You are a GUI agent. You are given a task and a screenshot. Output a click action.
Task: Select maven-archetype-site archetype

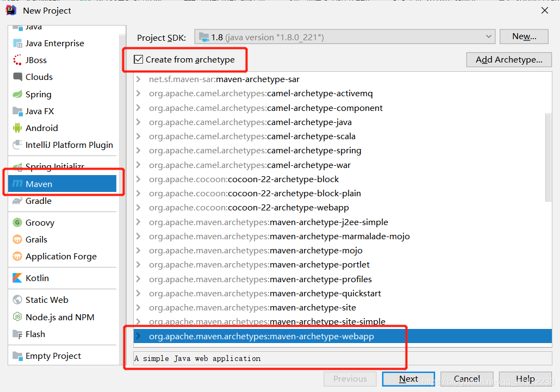point(343,307)
